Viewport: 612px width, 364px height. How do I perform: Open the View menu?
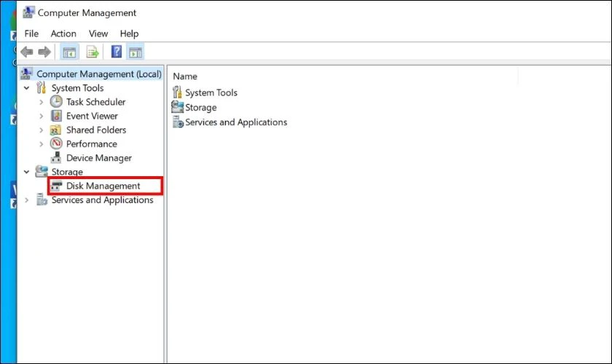pos(98,33)
